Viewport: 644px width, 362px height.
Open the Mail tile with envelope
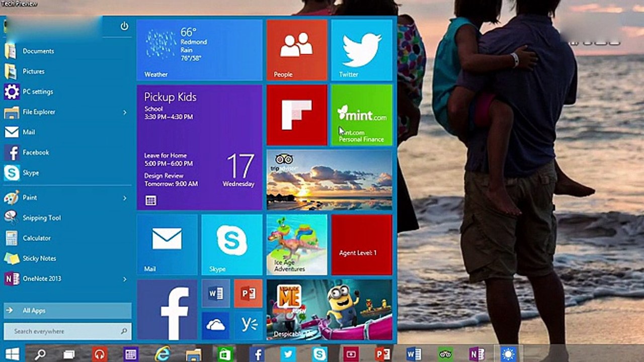[x=167, y=244]
